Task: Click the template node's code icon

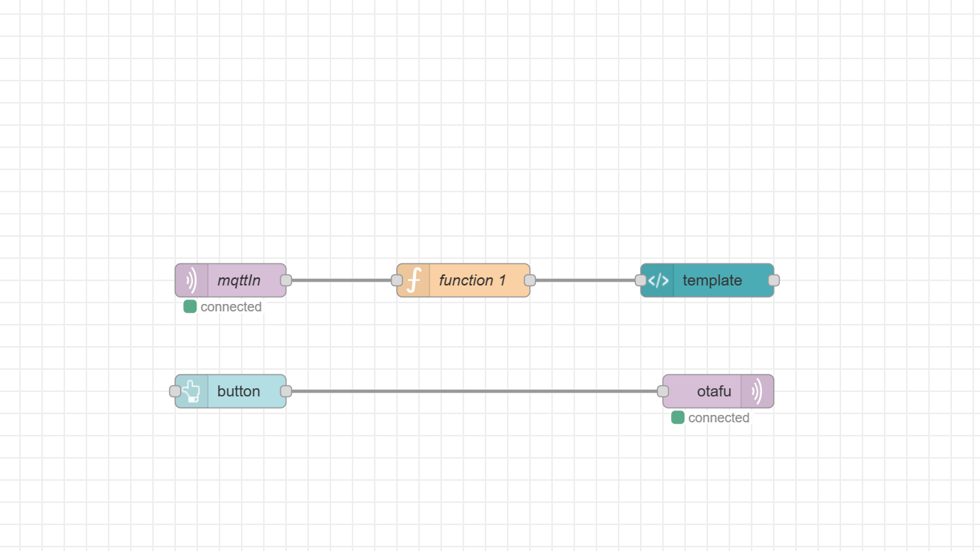Action: pyautogui.click(x=658, y=280)
